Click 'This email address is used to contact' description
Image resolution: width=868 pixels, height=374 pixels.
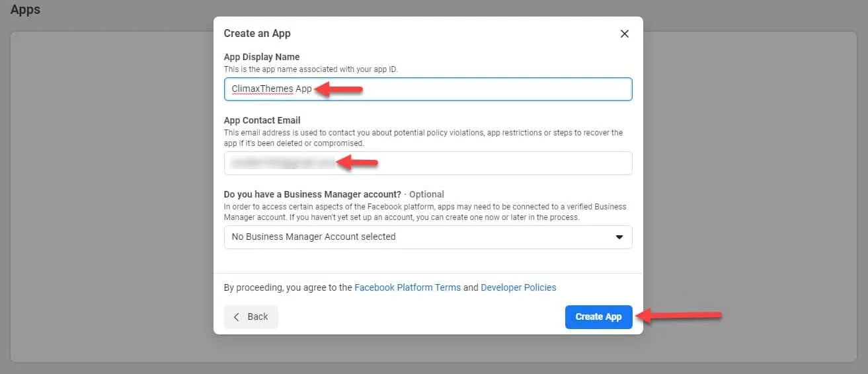423,138
